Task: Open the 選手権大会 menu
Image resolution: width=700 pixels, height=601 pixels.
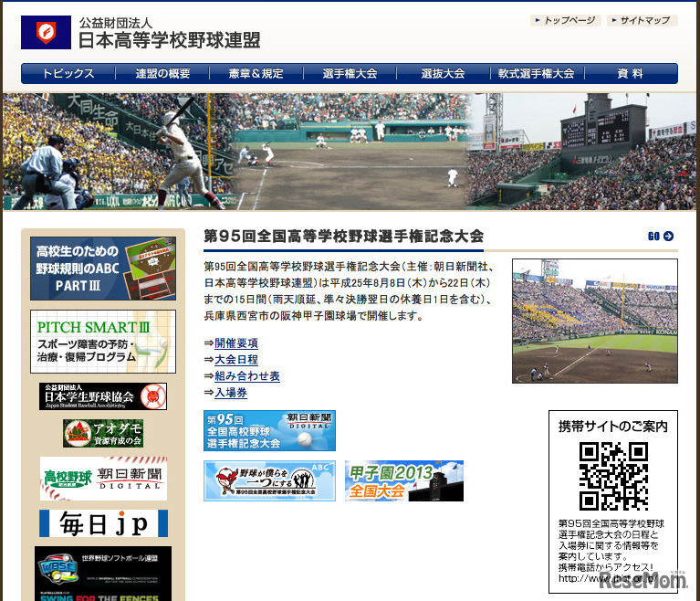Action: (x=350, y=73)
